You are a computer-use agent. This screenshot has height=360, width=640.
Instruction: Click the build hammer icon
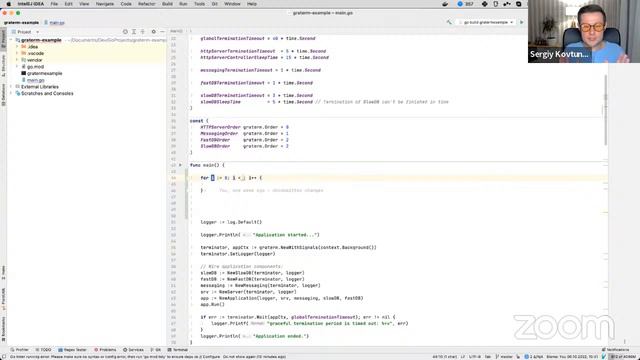click(449, 22)
